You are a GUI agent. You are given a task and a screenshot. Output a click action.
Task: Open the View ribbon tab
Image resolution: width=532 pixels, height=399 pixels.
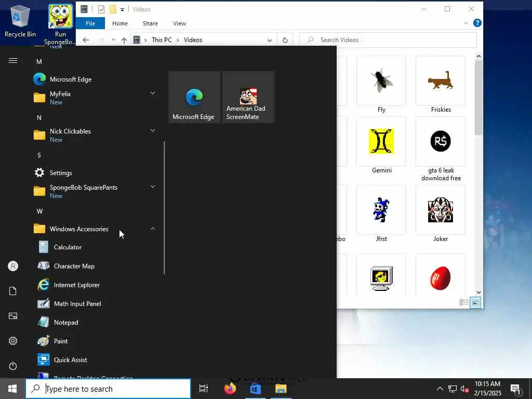pyautogui.click(x=179, y=23)
